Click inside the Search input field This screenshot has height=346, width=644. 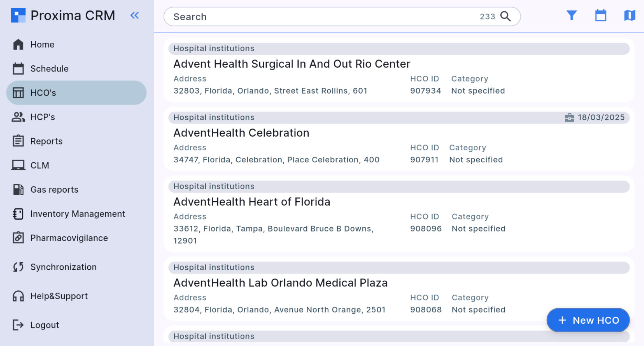[x=309, y=16]
